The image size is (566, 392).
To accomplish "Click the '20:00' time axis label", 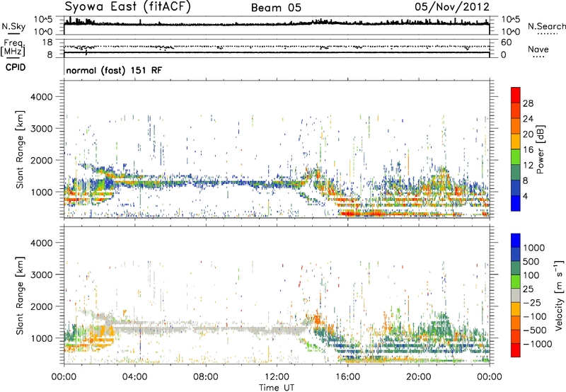I will (x=419, y=377).
